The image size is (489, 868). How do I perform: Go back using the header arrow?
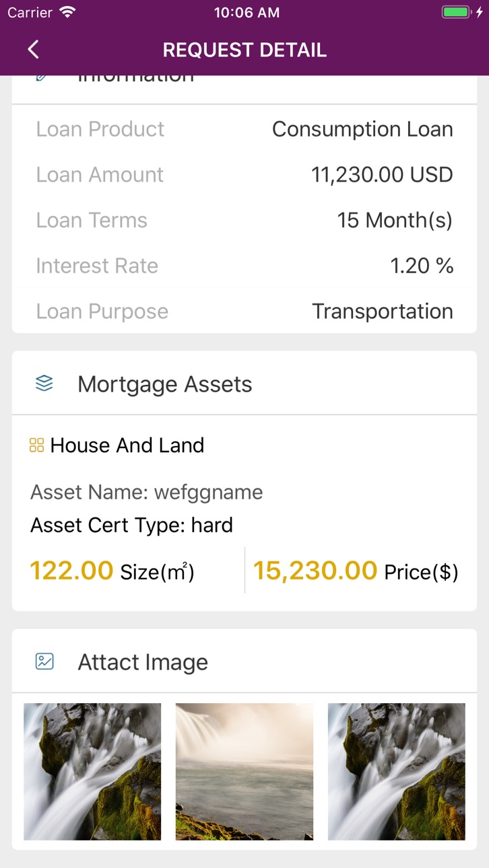pyautogui.click(x=33, y=49)
